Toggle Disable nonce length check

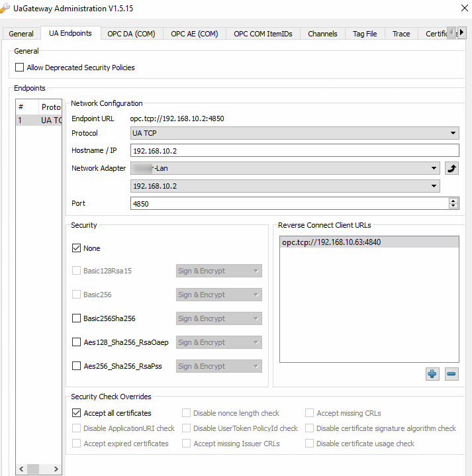click(186, 413)
